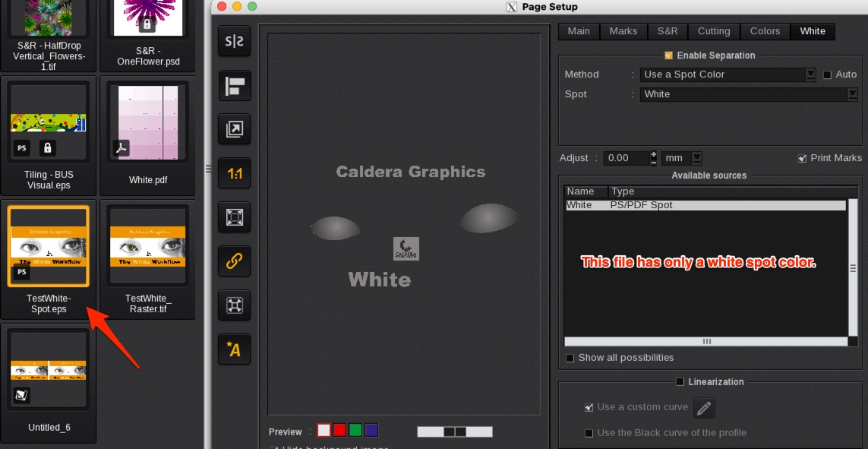
Task: Enable the Auto checkbox
Action: click(828, 74)
